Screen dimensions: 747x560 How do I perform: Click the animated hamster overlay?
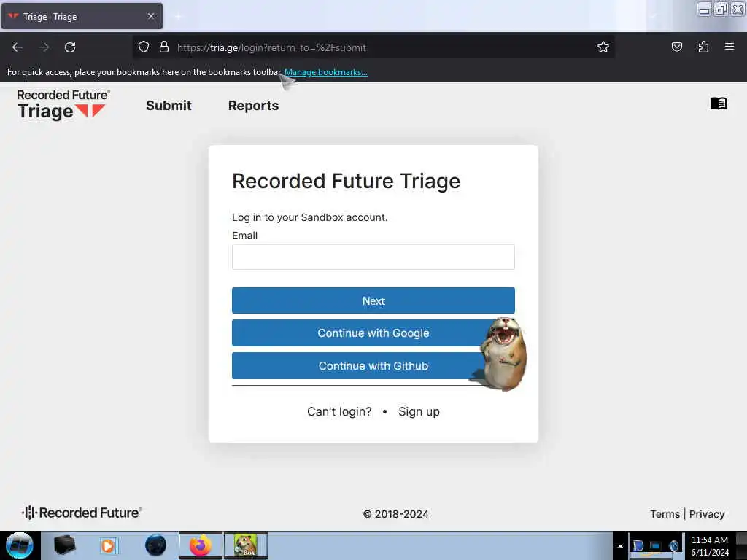click(503, 354)
